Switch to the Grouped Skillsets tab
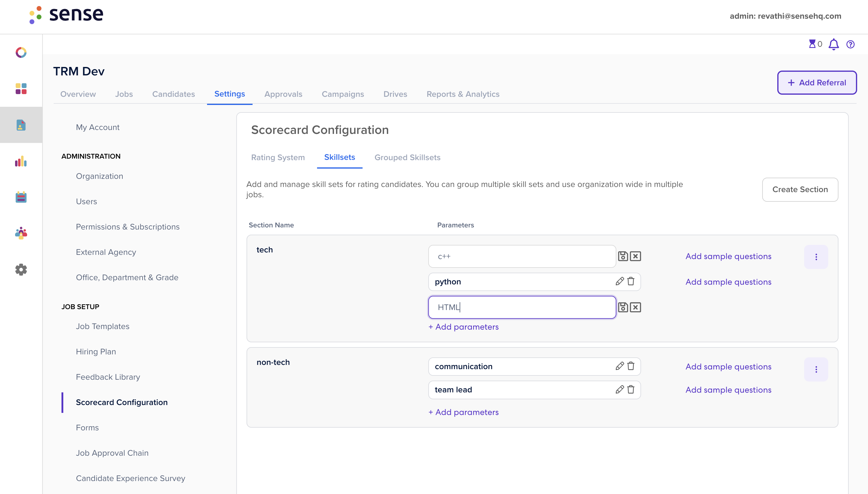868x494 pixels. (x=407, y=157)
